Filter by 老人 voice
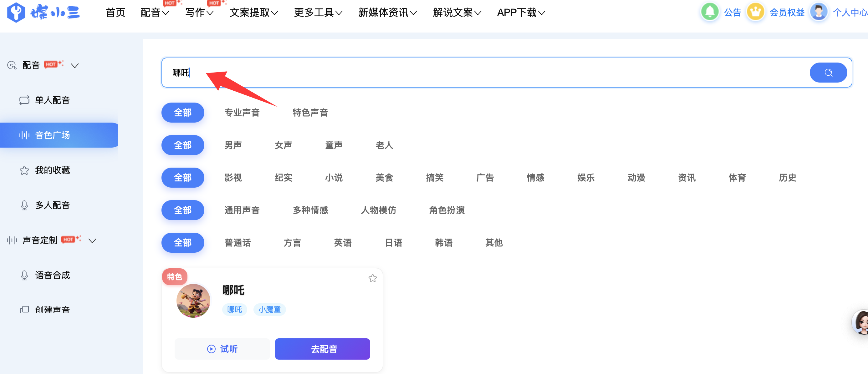 point(385,145)
